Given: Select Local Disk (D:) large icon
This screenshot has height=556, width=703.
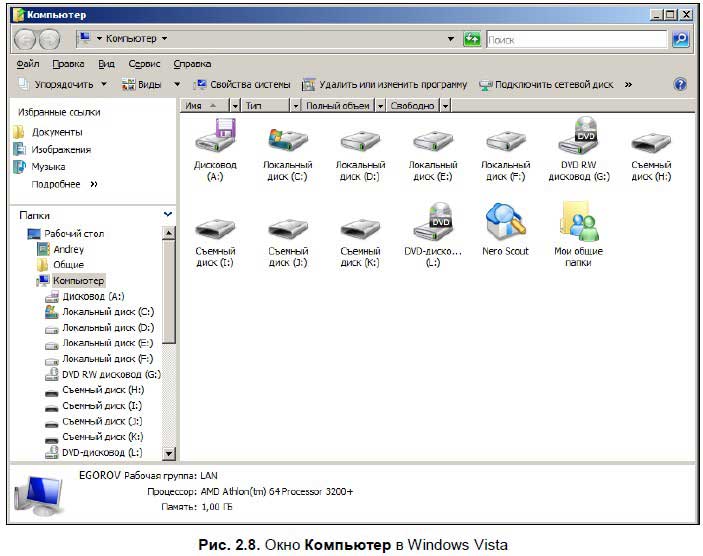Looking at the screenshot, I should click(x=360, y=141).
